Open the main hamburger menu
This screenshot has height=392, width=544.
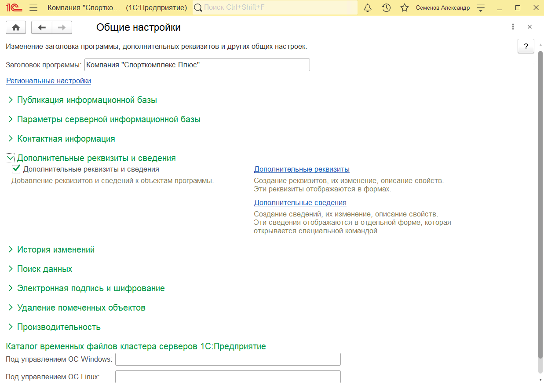pos(33,7)
